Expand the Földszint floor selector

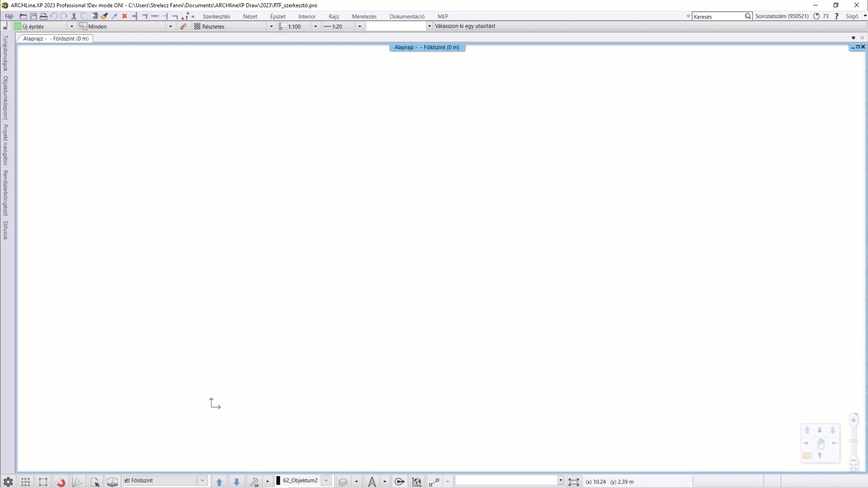203,480
